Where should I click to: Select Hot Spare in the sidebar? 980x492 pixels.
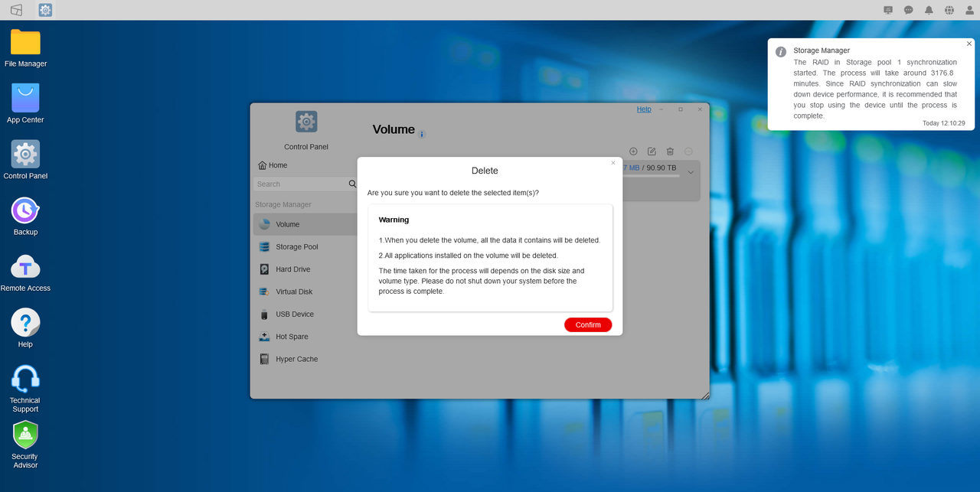[305, 337]
